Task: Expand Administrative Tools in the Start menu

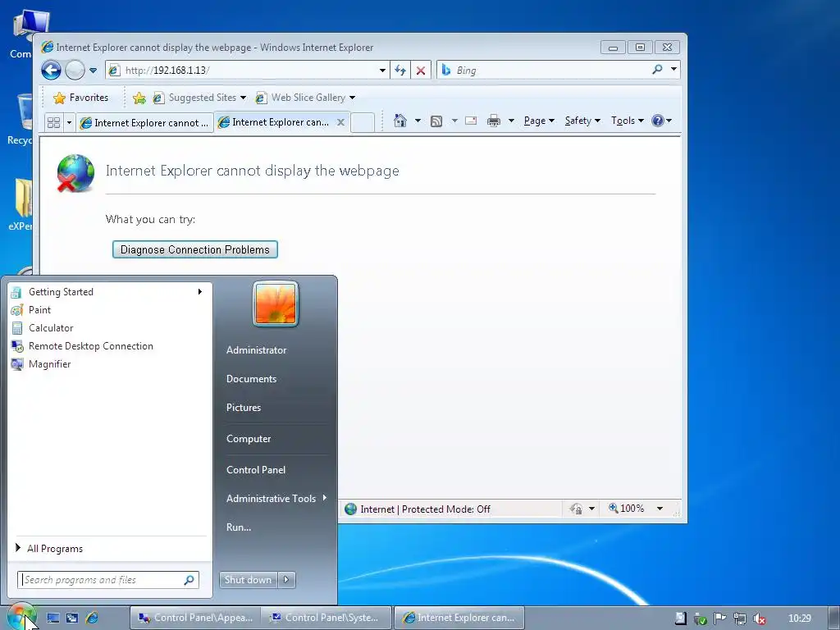Action: coord(276,499)
